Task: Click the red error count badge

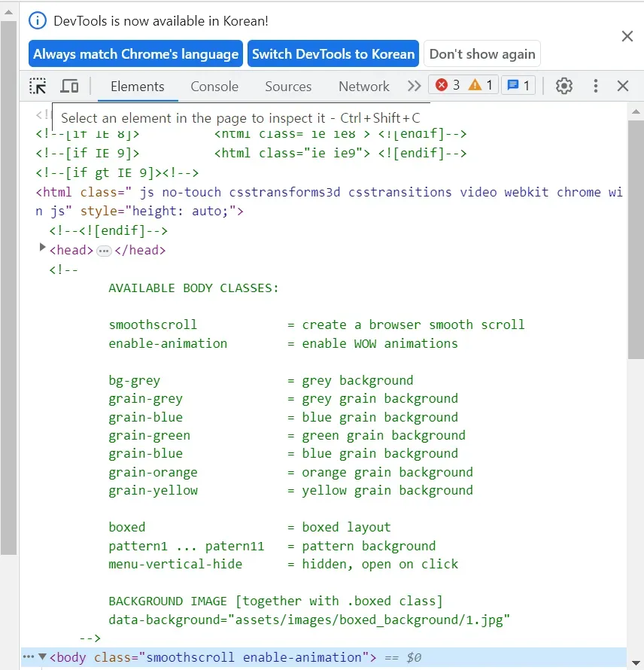Action: [x=448, y=85]
